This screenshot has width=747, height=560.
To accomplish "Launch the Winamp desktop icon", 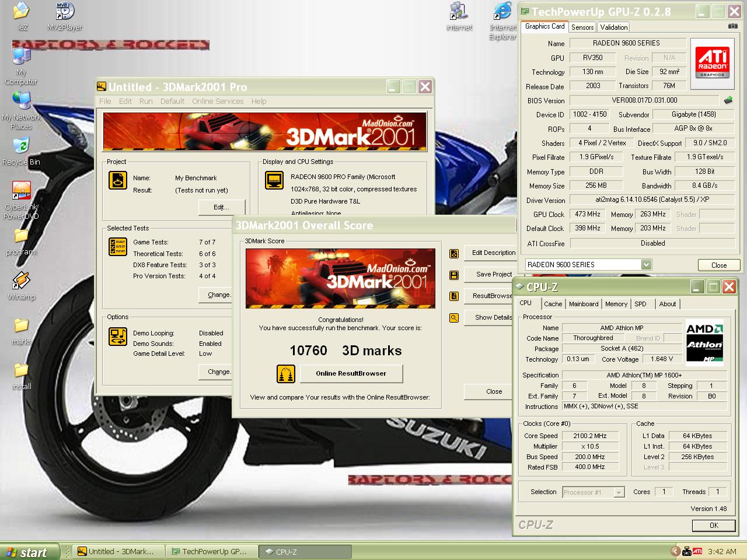I will click(x=21, y=281).
